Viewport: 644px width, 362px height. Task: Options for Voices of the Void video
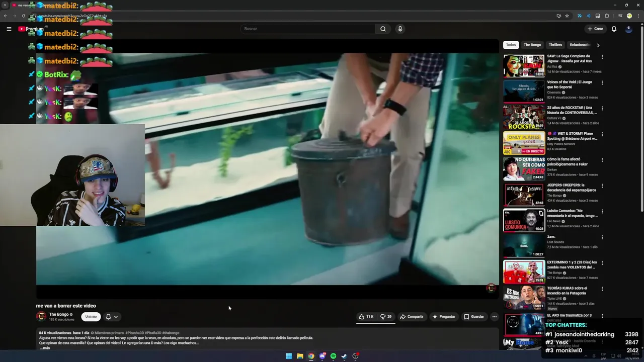coord(602,82)
